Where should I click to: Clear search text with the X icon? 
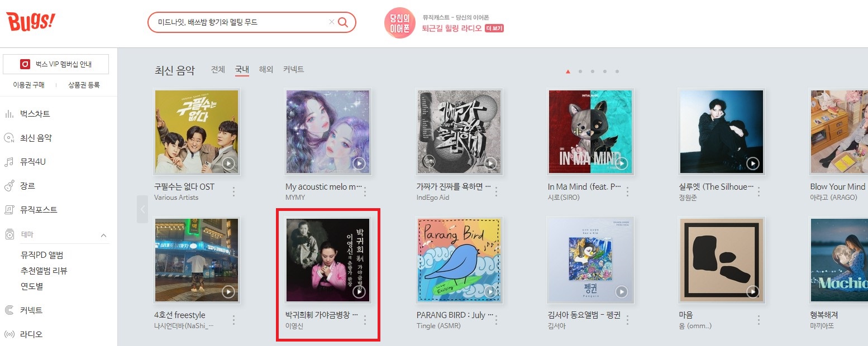(332, 22)
